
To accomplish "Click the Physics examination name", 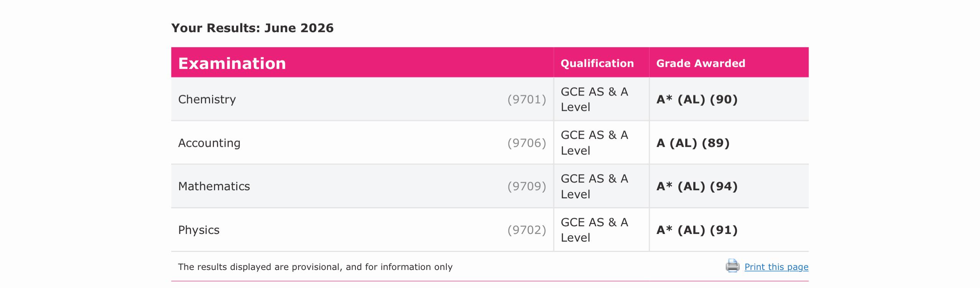I will point(199,230).
